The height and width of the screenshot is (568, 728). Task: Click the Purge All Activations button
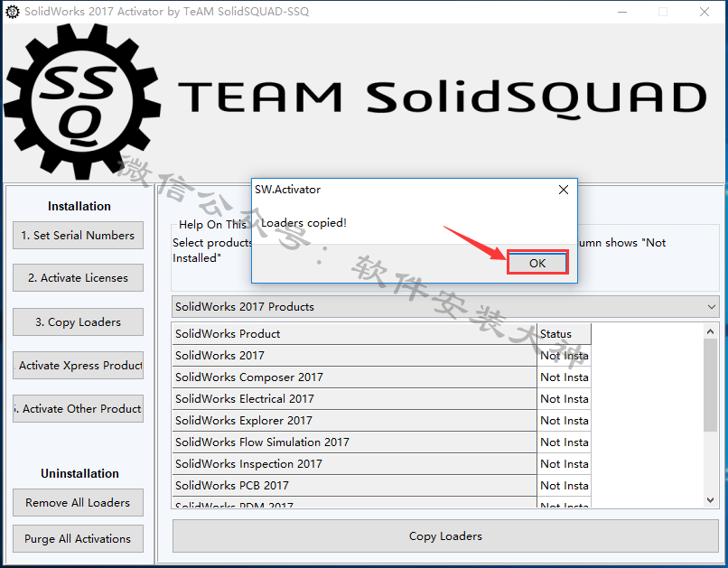click(78, 539)
